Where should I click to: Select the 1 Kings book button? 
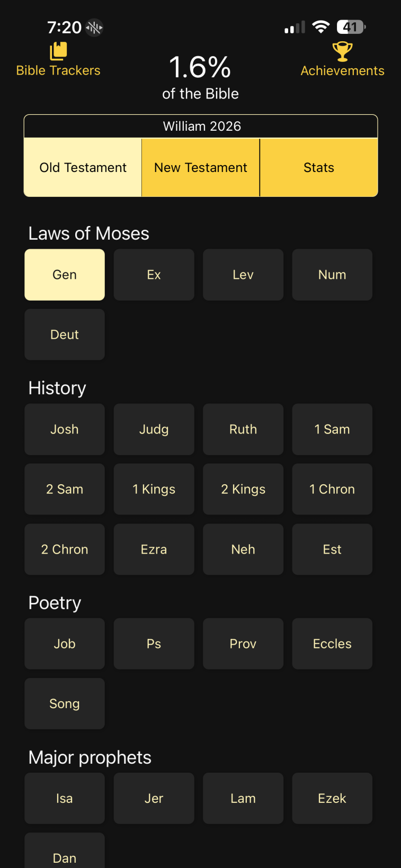pos(154,489)
